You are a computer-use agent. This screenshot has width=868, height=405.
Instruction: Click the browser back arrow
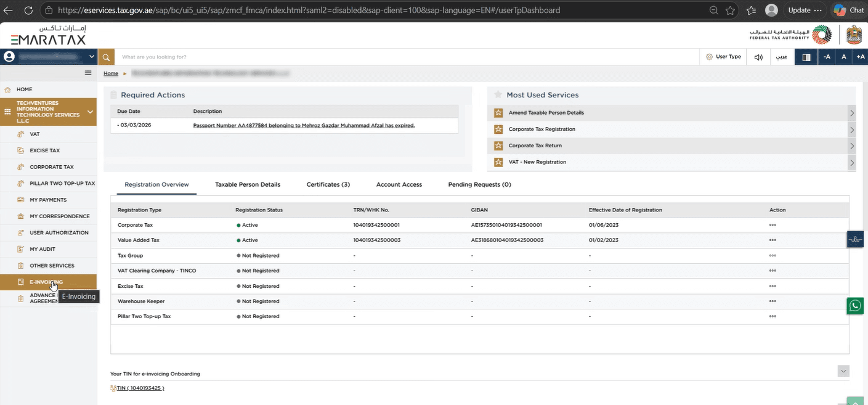pyautogui.click(x=8, y=10)
